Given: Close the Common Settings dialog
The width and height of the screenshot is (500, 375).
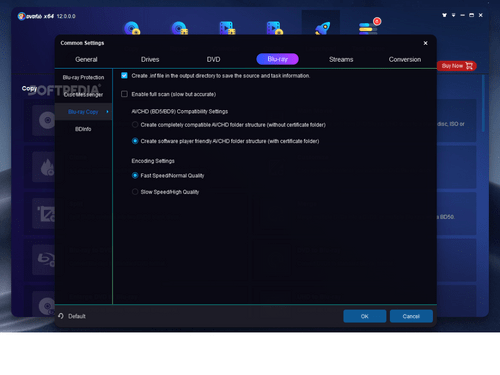Looking at the screenshot, I should (425, 43).
